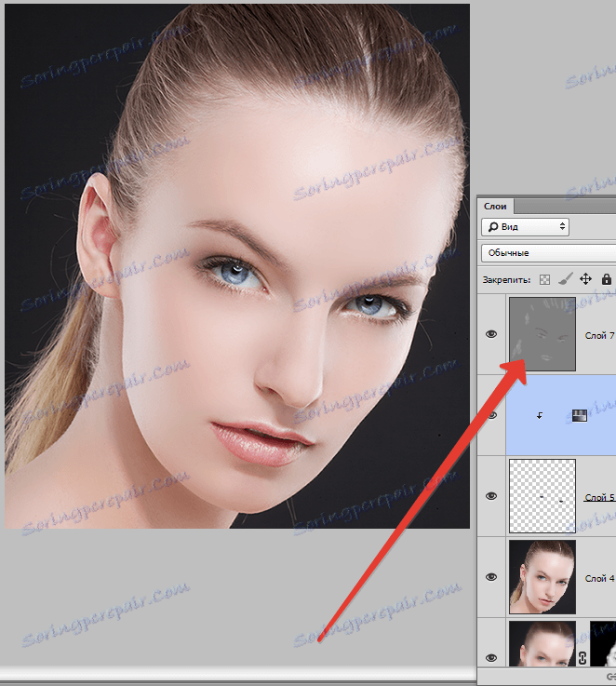616x686 pixels.
Task: Click the portrait image on the canvas
Action: point(237,266)
